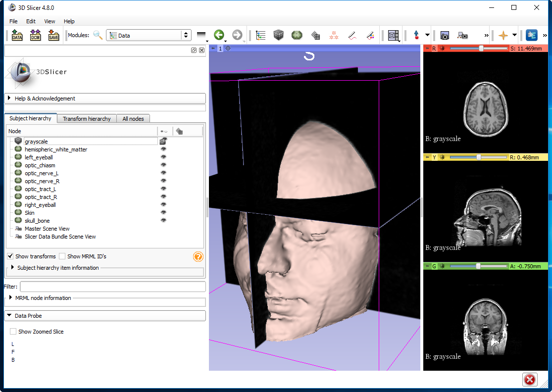Open the Models module icon

[x=297, y=35]
